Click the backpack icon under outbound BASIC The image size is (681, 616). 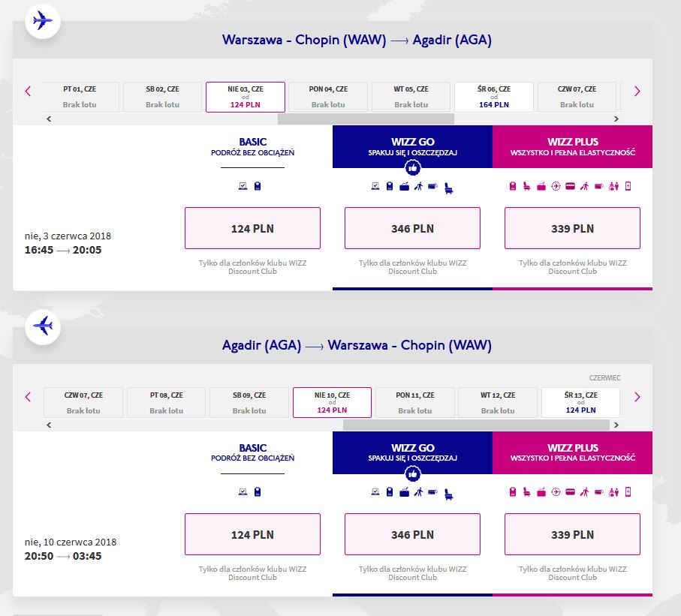[258, 186]
